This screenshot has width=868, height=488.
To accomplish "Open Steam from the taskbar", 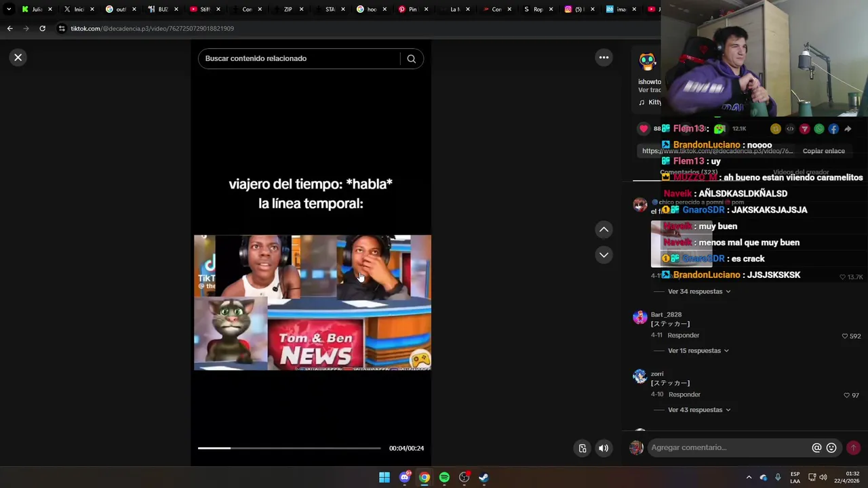I will click(484, 478).
